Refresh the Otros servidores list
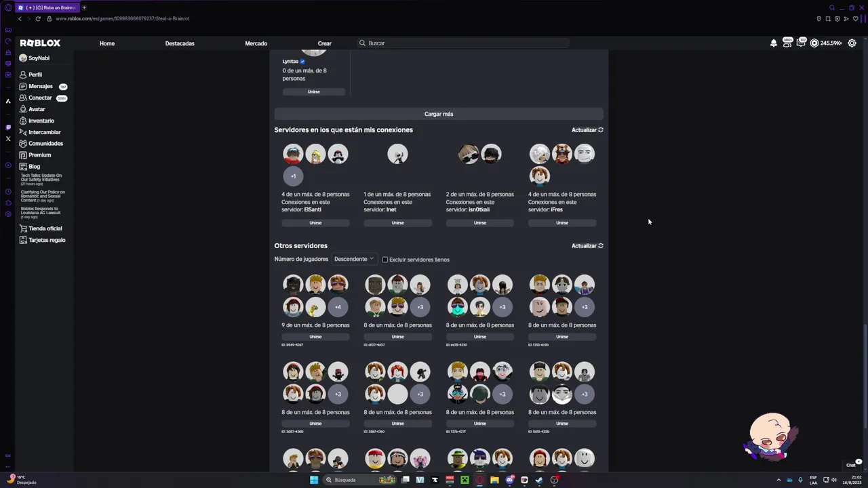Viewport: 868px width, 488px height. [587, 246]
